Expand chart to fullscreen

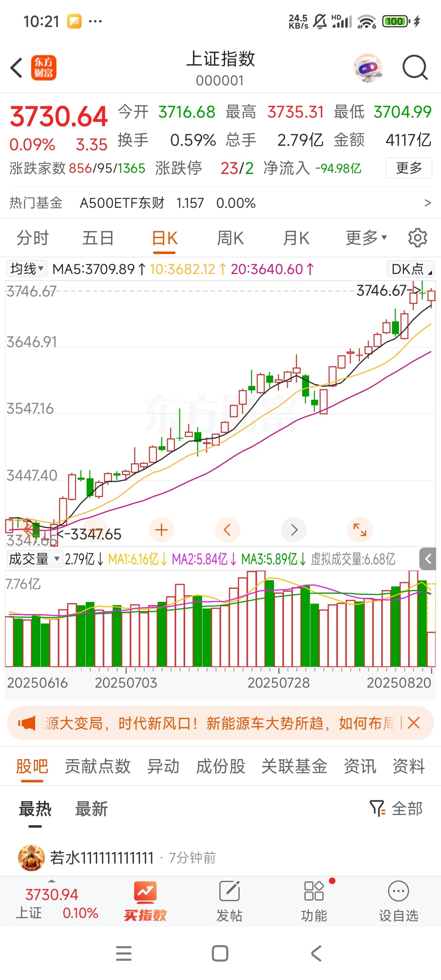point(360,530)
